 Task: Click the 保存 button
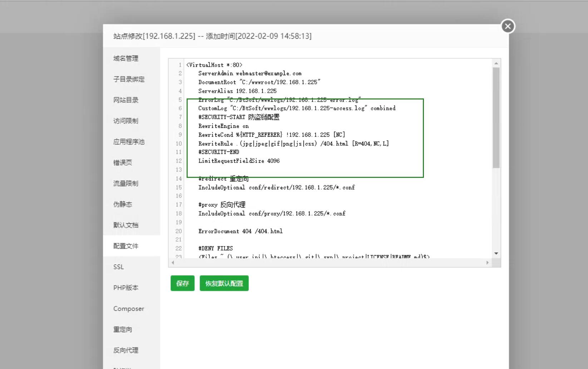click(182, 283)
